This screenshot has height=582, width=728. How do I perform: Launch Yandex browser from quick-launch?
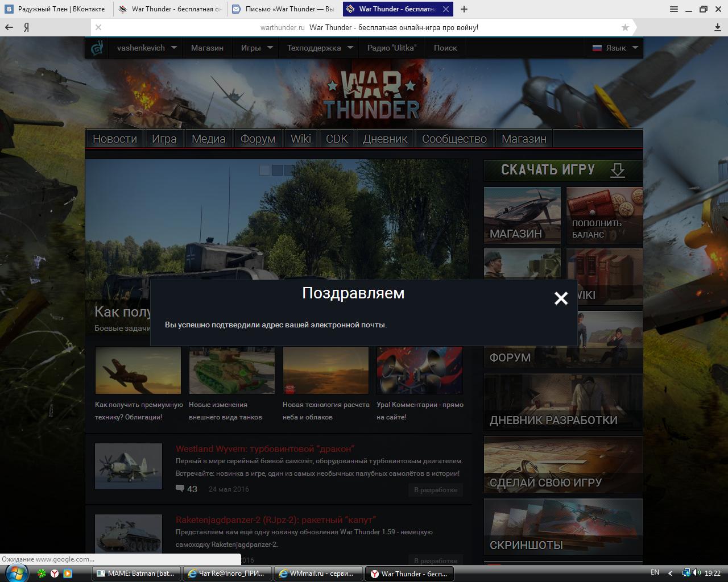(x=55, y=573)
